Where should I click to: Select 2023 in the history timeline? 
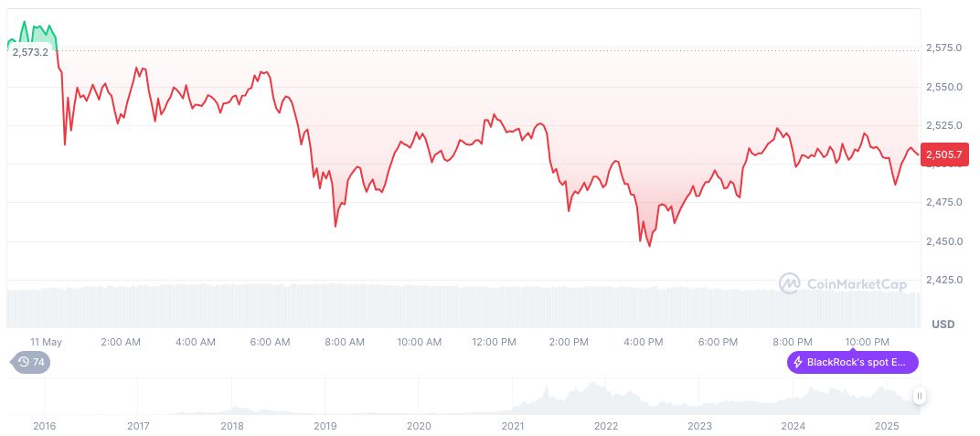[699, 426]
